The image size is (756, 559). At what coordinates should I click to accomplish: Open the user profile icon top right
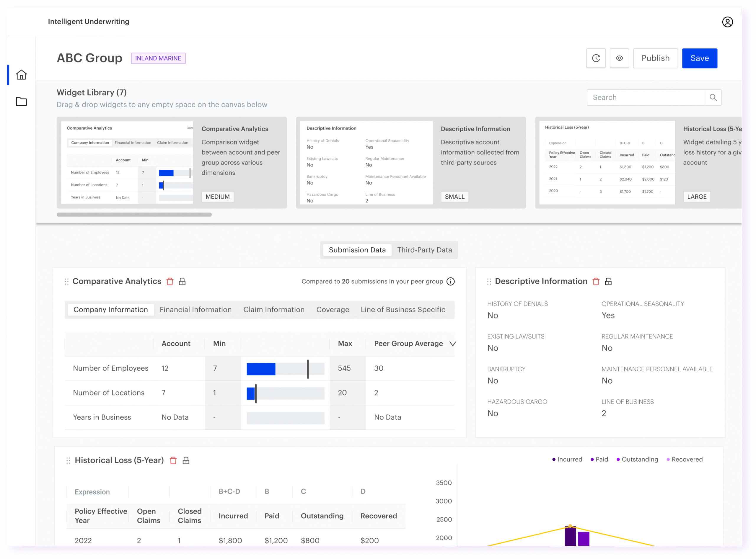click(x=727, y=21)
